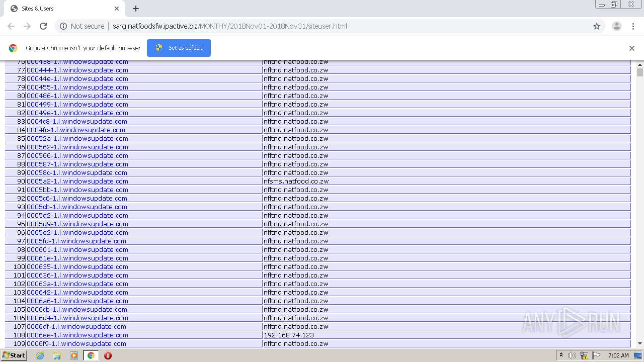Open link 0005d2-1.l.windowsupdate.com
This screenshot has height=362, width=644.
pos(77,215)
